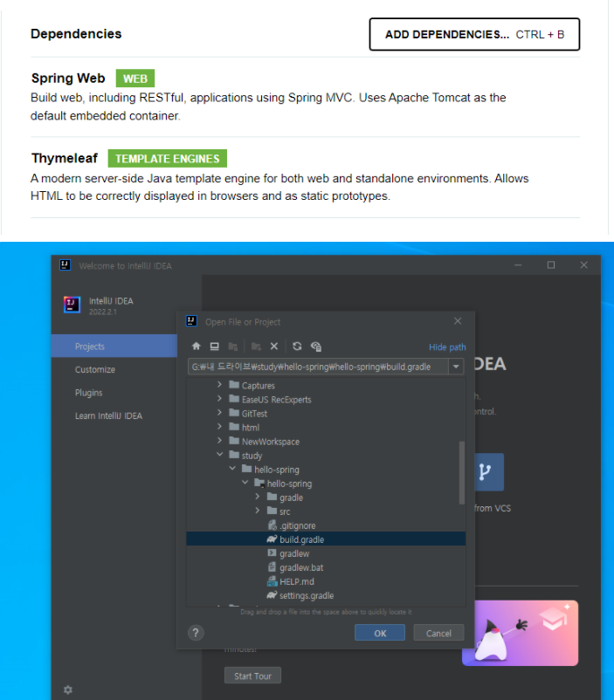Click the file tree vertical scrollbar
This screenshot has width=614, height=700.
[x=462, y=473]
